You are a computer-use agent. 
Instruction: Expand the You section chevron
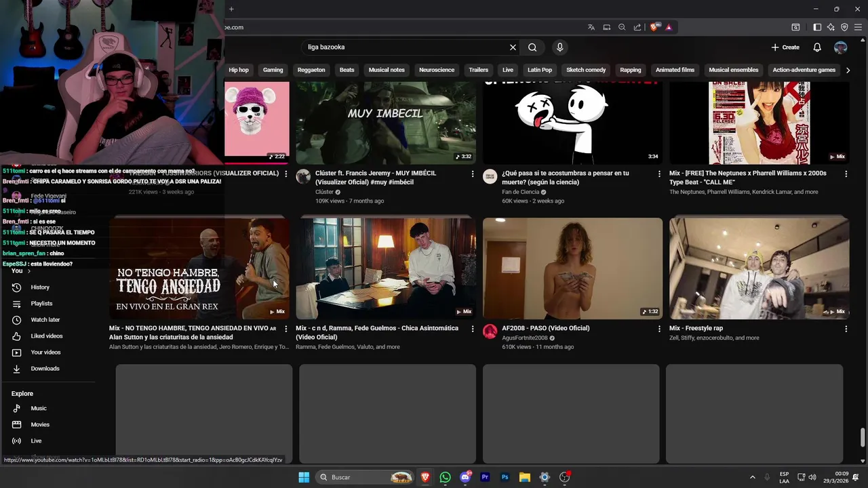[28, 271]
